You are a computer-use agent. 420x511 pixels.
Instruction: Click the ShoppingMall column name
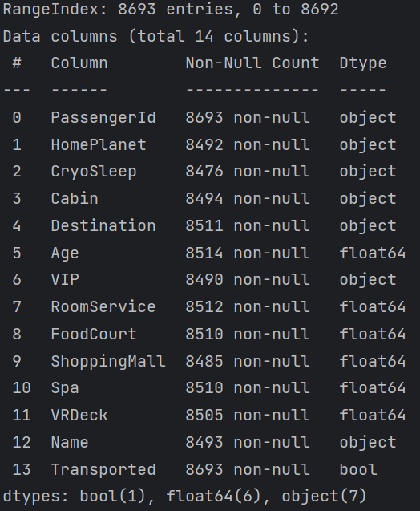108,362
